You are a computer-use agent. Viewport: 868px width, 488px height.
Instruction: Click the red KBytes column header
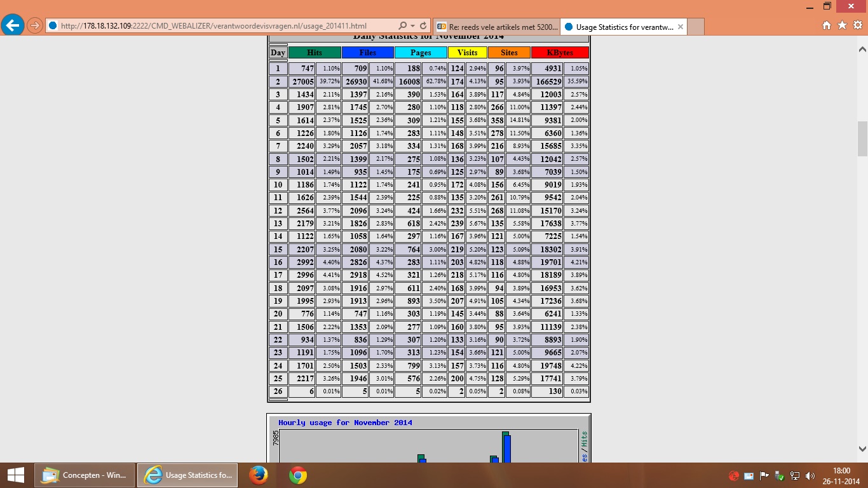[560, 53]
